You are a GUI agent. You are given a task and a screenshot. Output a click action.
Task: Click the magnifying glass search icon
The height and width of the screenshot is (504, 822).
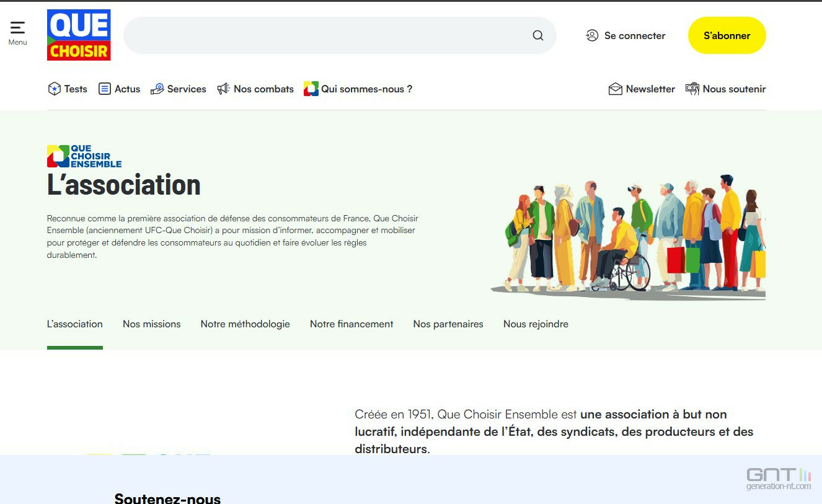[x=537, y=35]
